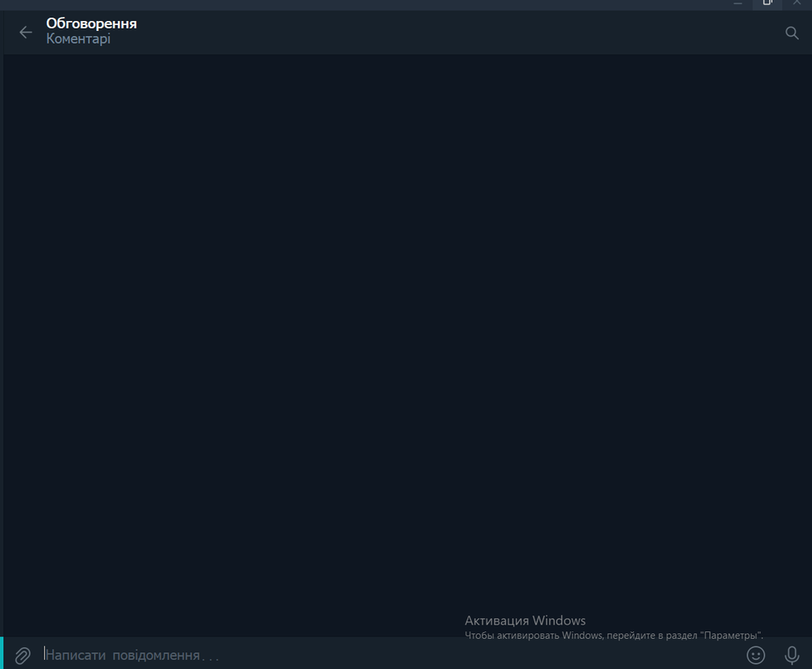812x669 pixels.
Task: Go back using the left arrow icon
Action: tap(25, 33)
